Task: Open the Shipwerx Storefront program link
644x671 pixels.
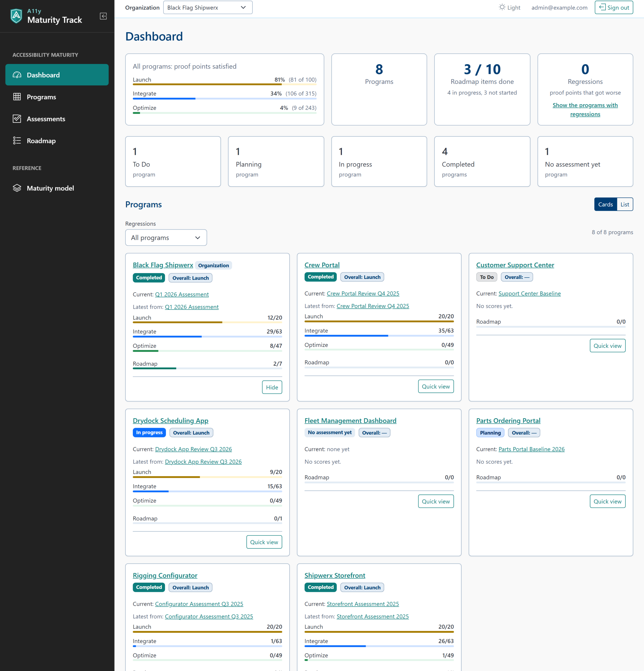Action: pos(335,576)
